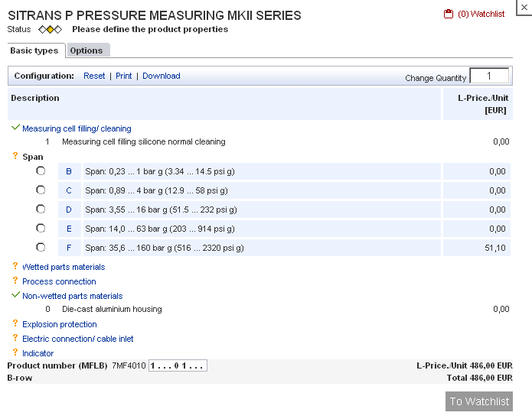
Task: Reset the configuration
Action: [94, 76]
